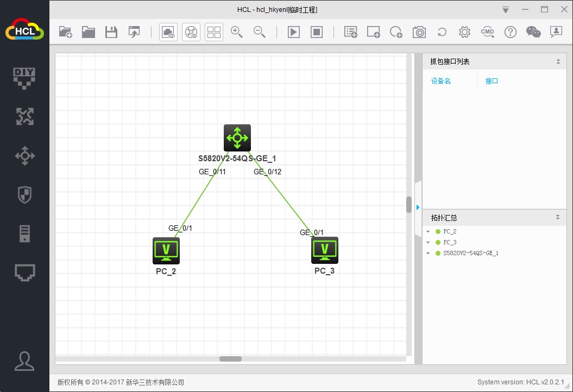Viewport: 573px width, 392px height.
Task: Expand the PC_3 tree entry arrow
Action: click(x=428, y=242)
